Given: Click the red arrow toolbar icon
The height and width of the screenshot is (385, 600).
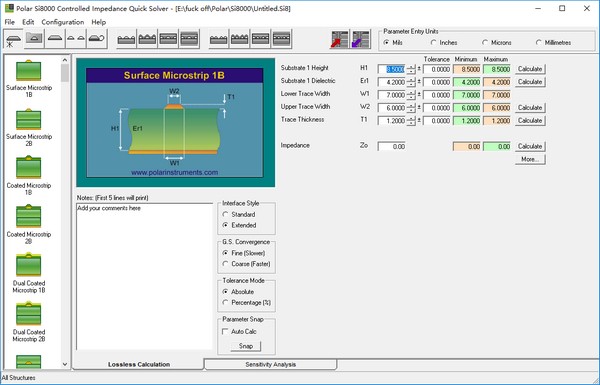Looking at the screenshot, I should pos(340,39).
